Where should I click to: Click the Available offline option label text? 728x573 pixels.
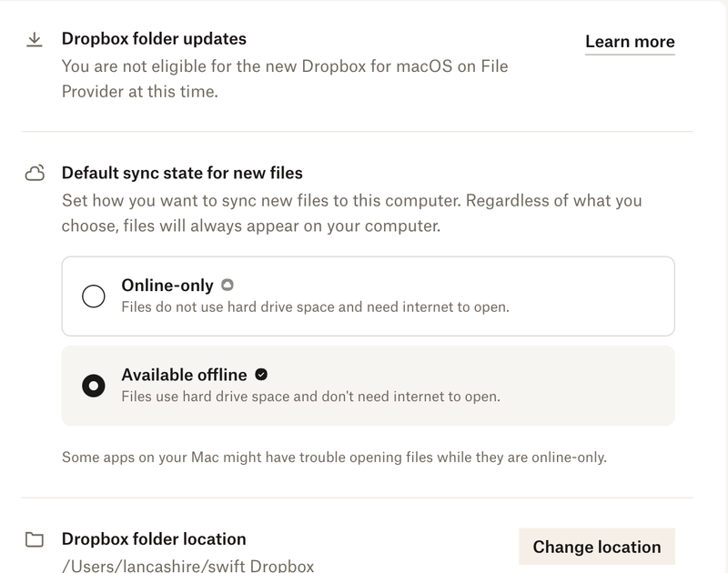184,374
